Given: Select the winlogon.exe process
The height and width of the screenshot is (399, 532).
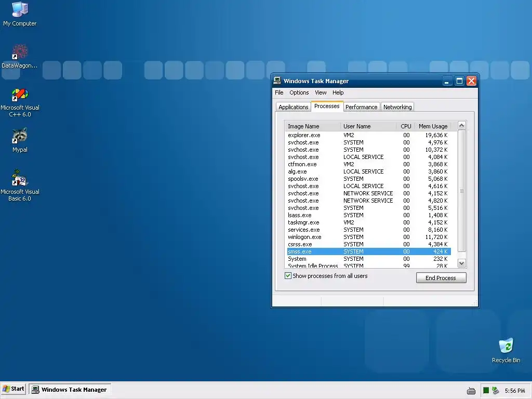Looking at the screenshot, I should (368, 237).
